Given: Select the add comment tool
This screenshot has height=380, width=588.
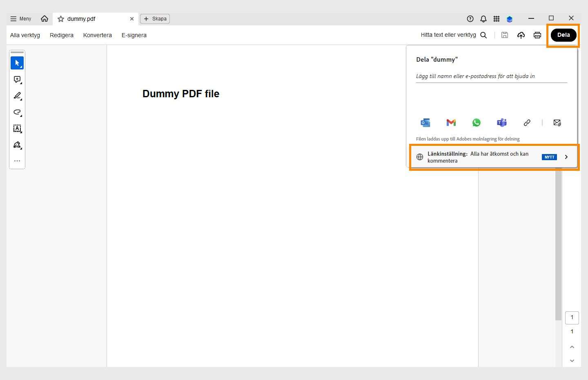Looking at the screenshot, I should pyautogui.click(x=17, y=80).
